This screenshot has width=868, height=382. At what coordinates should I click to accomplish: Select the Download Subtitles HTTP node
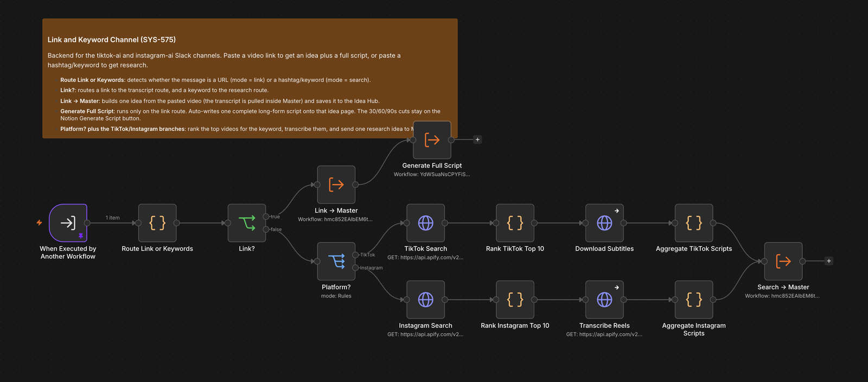pyautogui.click(x=605, y=223)
